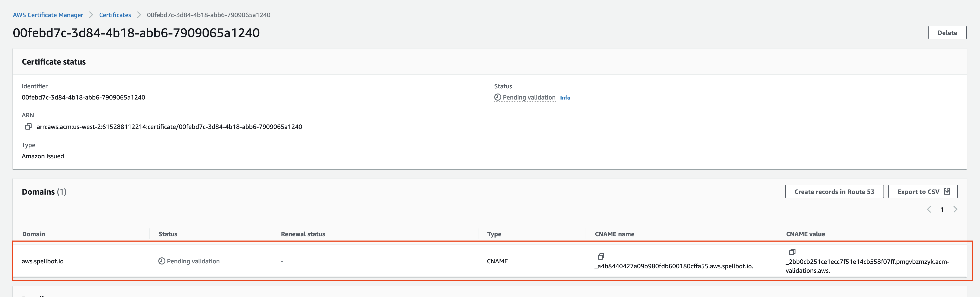Screen dimensions: 980x297
Task: Open the Info link next to status
Action: point(565,98)
